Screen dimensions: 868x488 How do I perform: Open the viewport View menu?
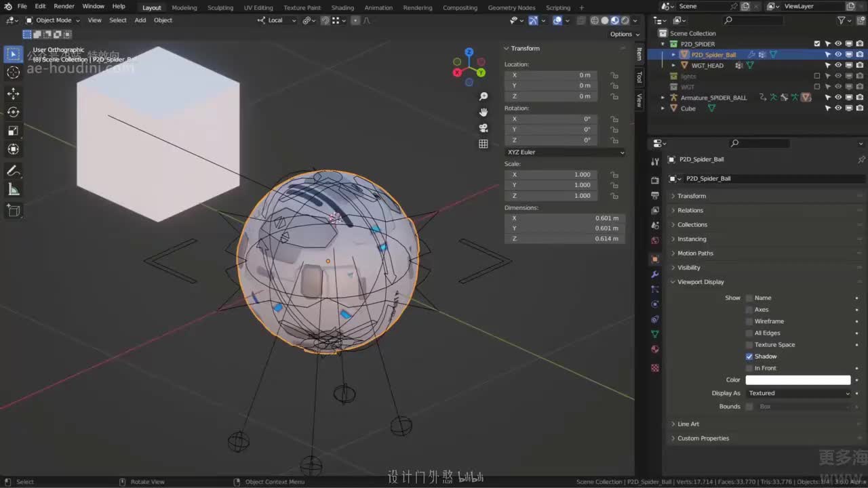point(95,20)
